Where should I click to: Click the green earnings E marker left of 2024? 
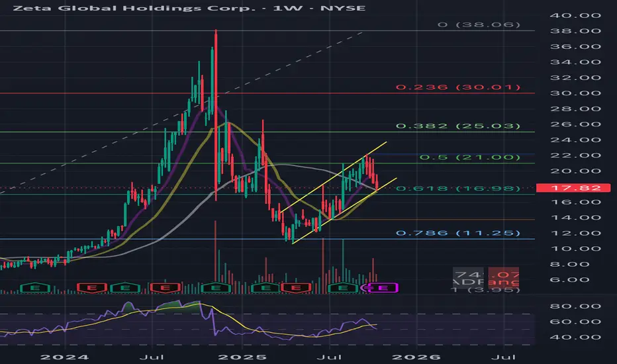[x=34, y=288]
